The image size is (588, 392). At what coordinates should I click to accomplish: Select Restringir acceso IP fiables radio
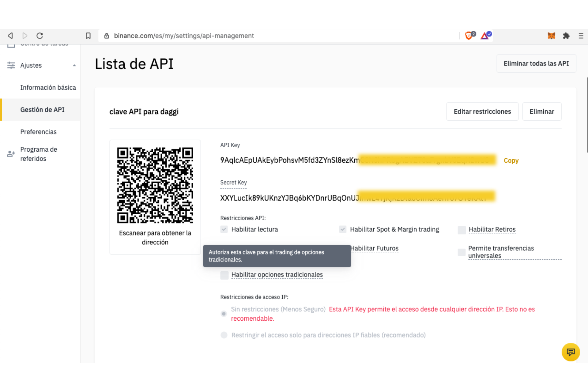(x=224, y=335)
